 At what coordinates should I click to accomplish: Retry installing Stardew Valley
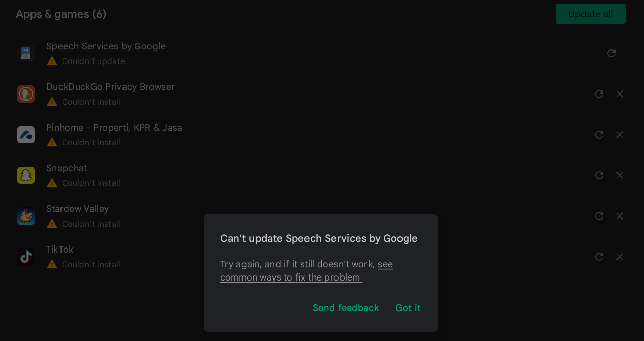(x=599, y=216)
